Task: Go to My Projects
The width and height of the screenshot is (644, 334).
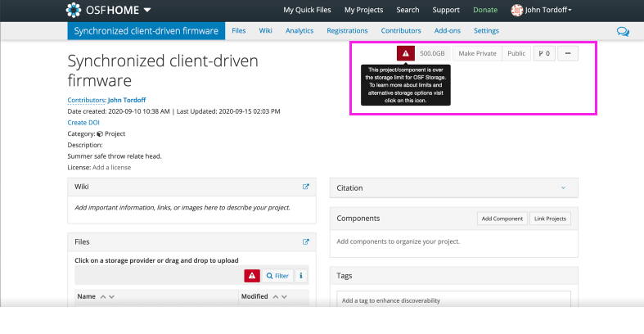Action: coord(363,10)
